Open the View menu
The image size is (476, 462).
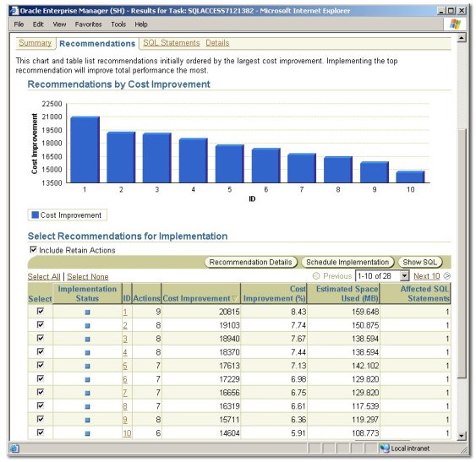coord(59,24)
